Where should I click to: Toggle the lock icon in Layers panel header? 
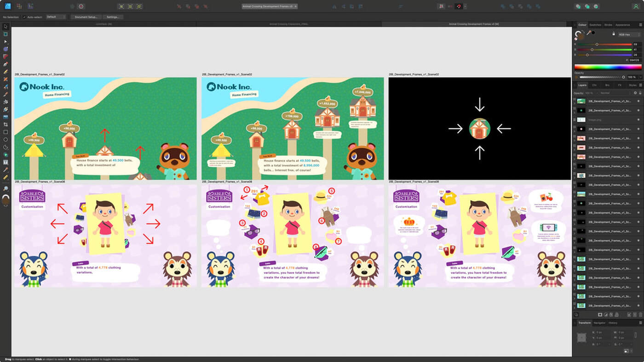click(x=641, y=93)
